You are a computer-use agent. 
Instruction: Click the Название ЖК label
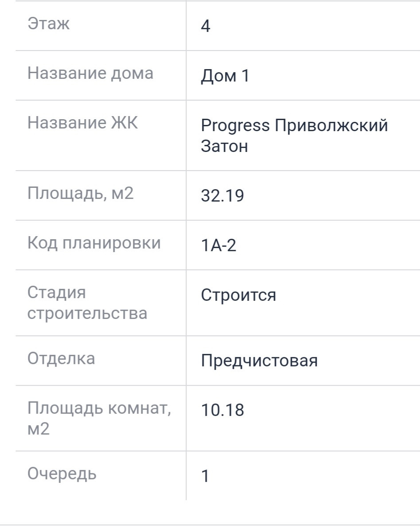[82, 123]
